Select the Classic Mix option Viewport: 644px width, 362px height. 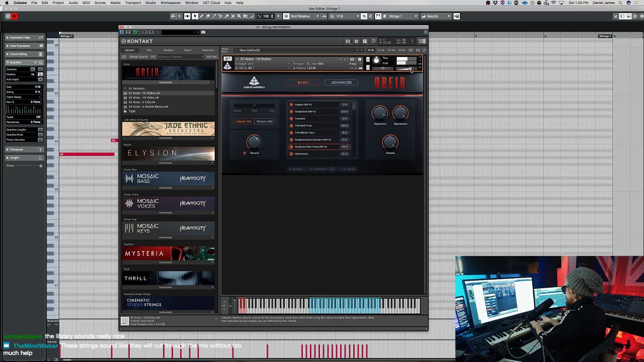(x=244, y=122)
